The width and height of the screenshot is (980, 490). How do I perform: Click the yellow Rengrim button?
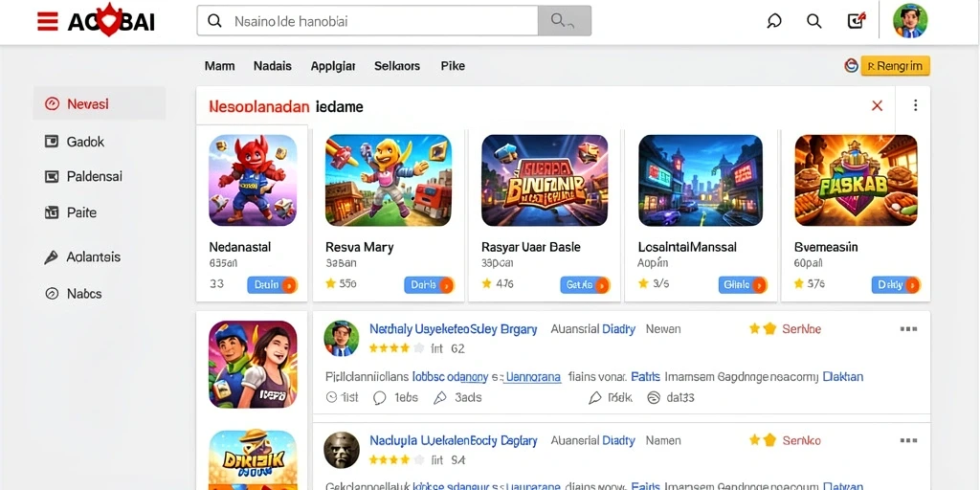pyautogui.click(x=895, y=66)
